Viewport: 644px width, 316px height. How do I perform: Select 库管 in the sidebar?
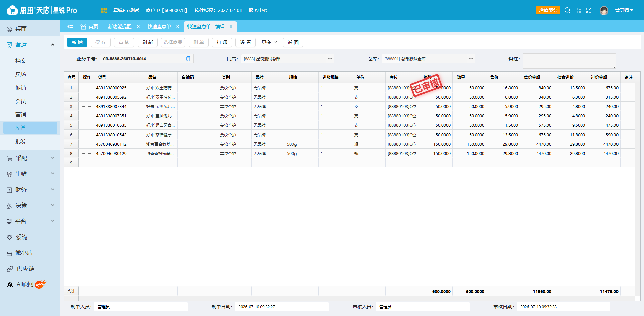[30, 128]
